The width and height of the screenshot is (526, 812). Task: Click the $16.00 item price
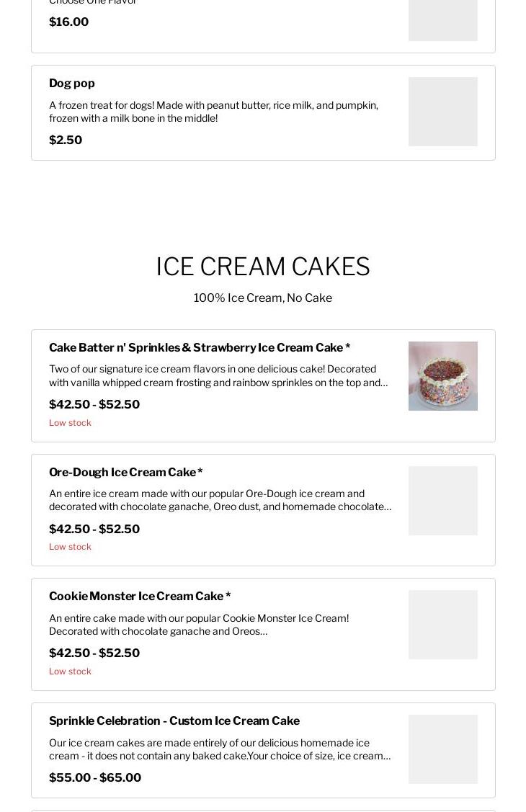69,22
